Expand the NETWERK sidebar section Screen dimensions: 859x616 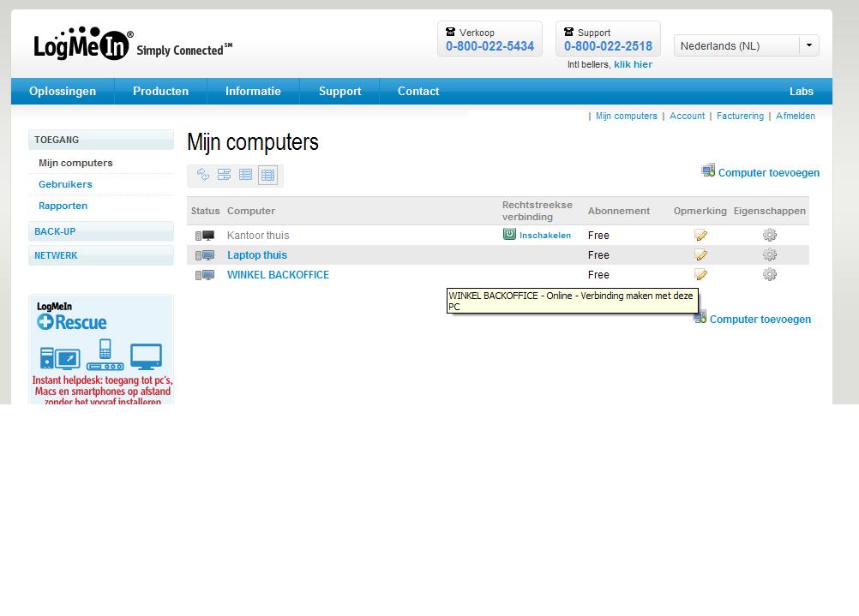click(x=56, y=256)
